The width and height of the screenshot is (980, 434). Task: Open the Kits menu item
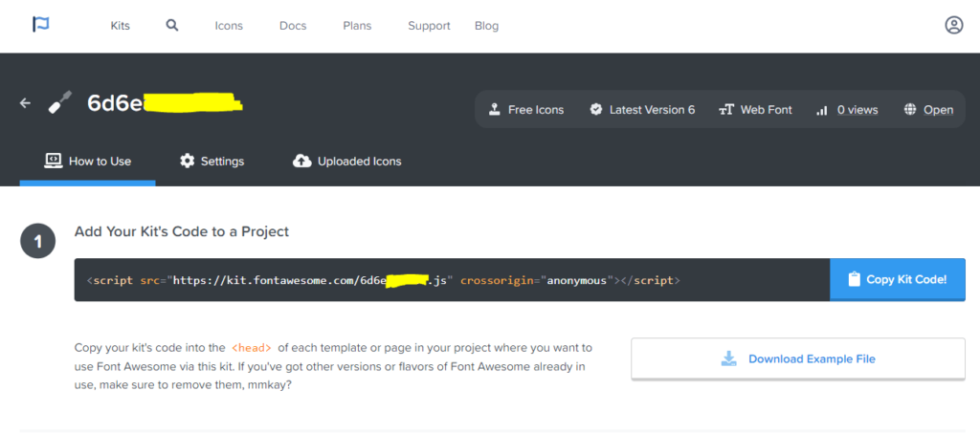(x=121, y=26)
